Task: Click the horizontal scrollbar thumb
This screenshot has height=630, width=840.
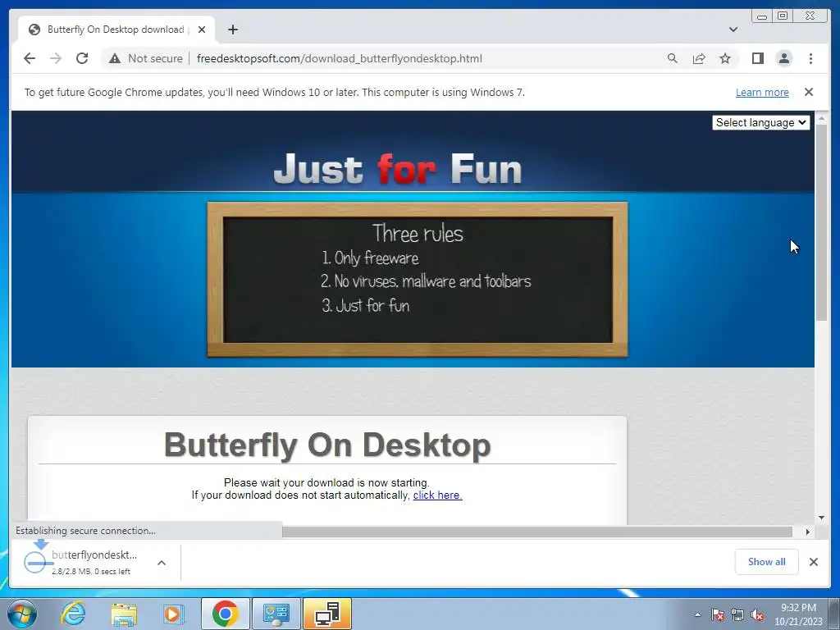Action: click(x=536, y=532)
